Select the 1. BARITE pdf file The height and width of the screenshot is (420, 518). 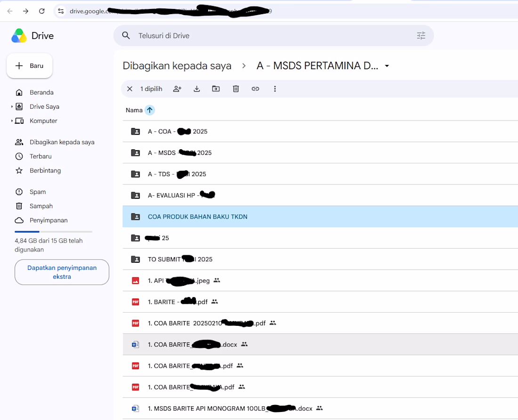[x=320, y=302]
